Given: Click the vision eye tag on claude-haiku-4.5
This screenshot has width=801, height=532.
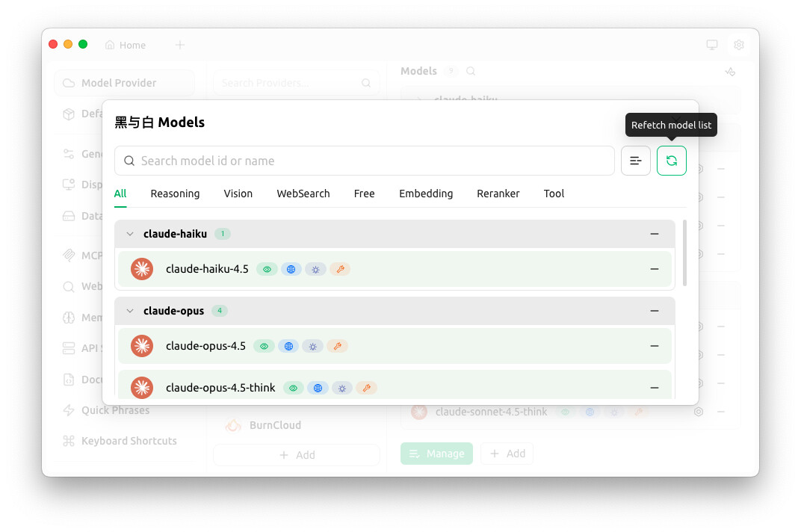Looking at the screenshot, I should (x=267, y=269).
